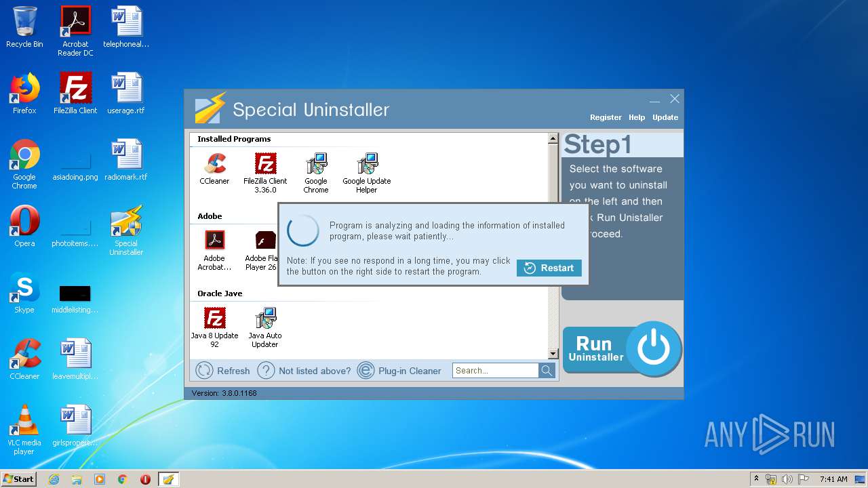Click the Restart button in loading dialog
Viewport: 868px width, 488px height.
pyautogui.click(x=549, y=268)
